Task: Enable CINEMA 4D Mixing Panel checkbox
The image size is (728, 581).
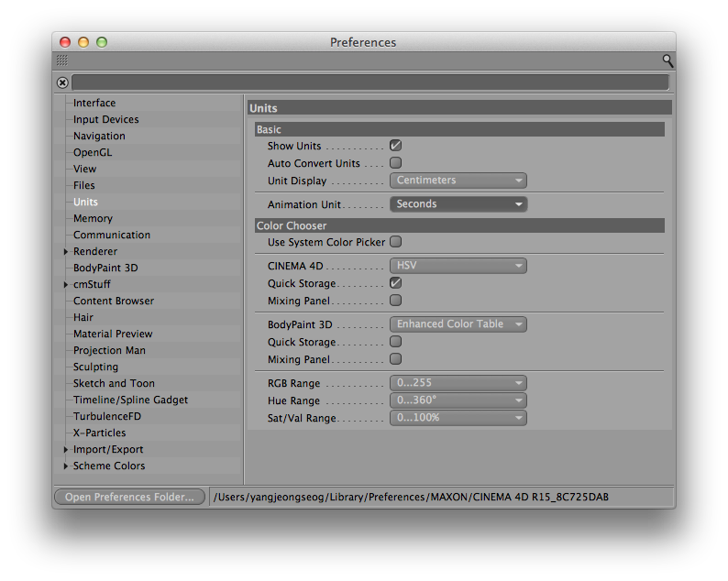Action: coord(395,301)
